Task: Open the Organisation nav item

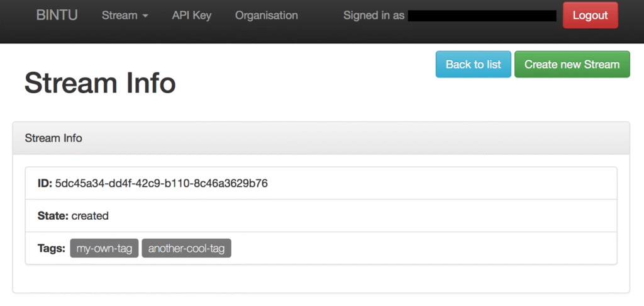Action: pos(266,16)
